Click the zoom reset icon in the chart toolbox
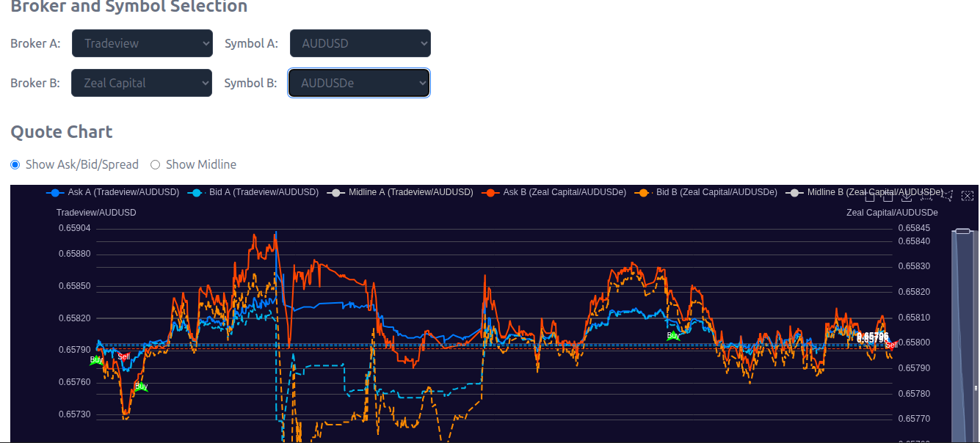Image resolution: width=980 pixels, height=443 pixels. pos(888,196)
